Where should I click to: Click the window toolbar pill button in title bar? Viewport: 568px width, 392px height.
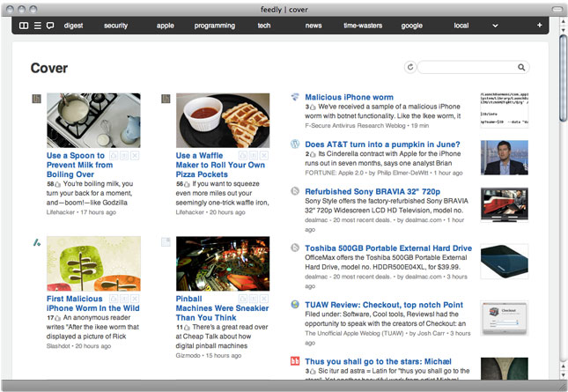557,9
